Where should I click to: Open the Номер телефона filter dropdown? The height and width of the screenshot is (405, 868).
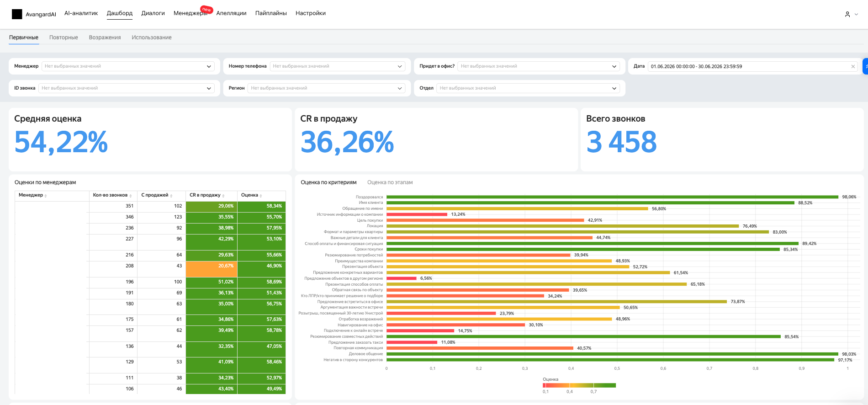[x=338, y=66]
